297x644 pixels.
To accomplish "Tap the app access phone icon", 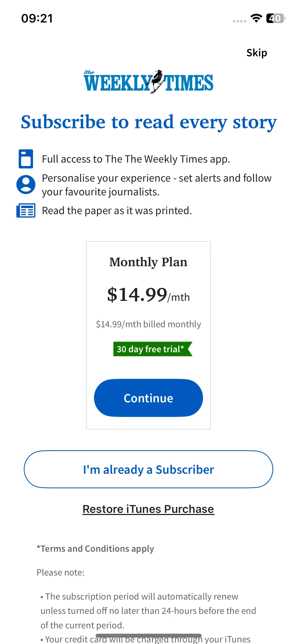I will (x=26, y=159).
